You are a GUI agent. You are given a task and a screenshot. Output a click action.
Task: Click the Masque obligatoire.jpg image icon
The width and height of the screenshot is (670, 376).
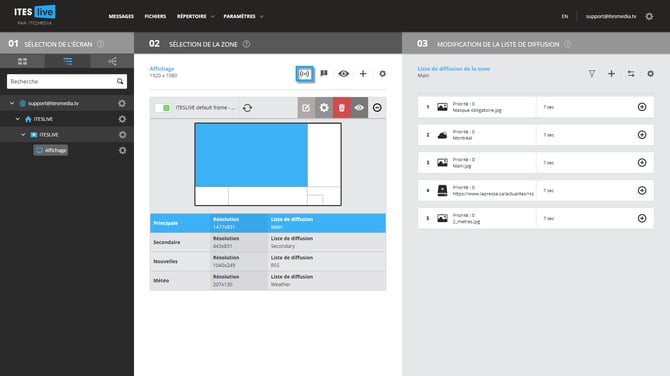[x=442, y=107]
